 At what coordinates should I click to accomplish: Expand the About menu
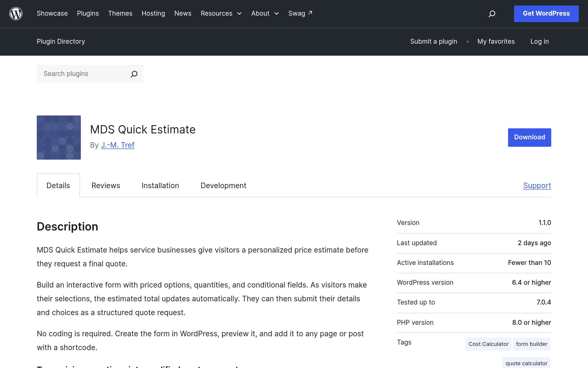pyautogui.click(x=265, y=13)
